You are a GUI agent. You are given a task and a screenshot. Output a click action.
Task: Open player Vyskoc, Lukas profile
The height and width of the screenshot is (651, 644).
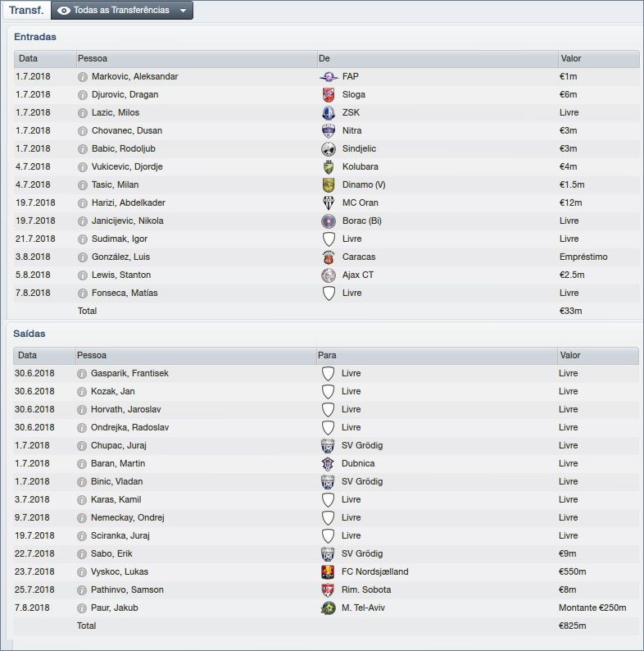(x=120, y=572)
